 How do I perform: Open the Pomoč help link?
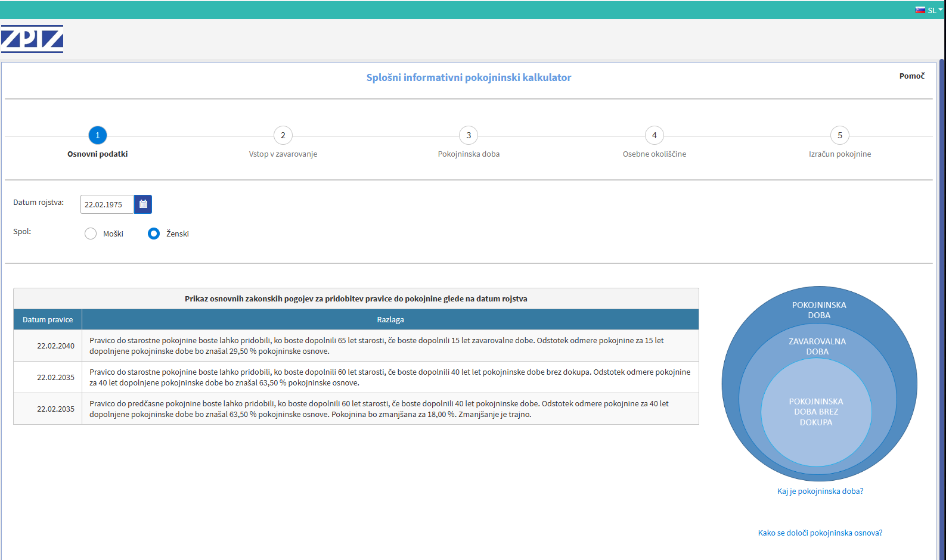click(911, 76)
